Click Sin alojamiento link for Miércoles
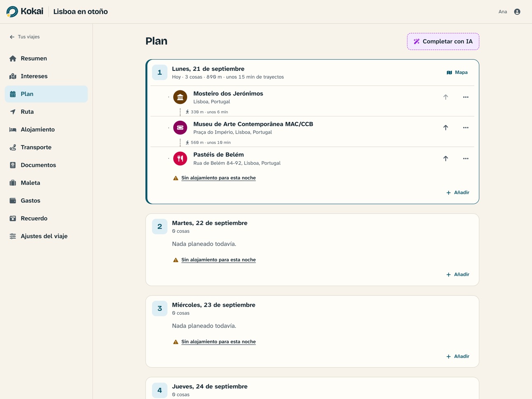Image resolution: width=532 pixels, height=399 pixels. (x=219, y=342)
